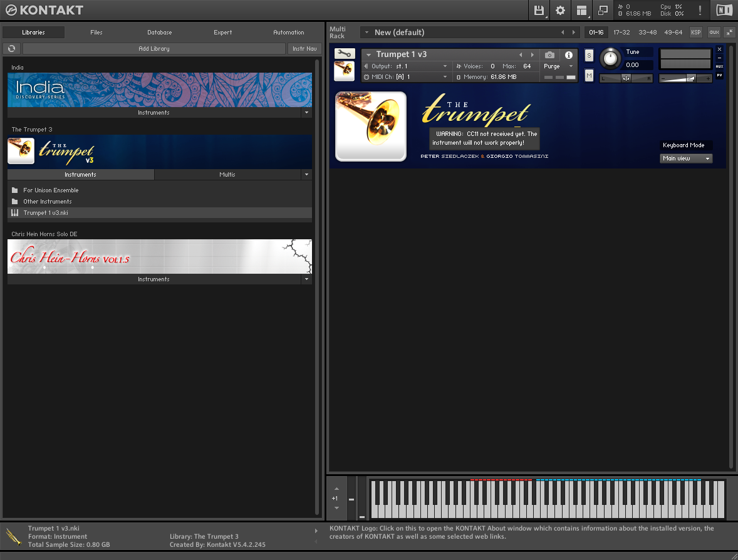Screen dimensions: 738x560
Task: Open the multi preset dropdown arrow
Action: pyautogui.click(x=366, y=33)
